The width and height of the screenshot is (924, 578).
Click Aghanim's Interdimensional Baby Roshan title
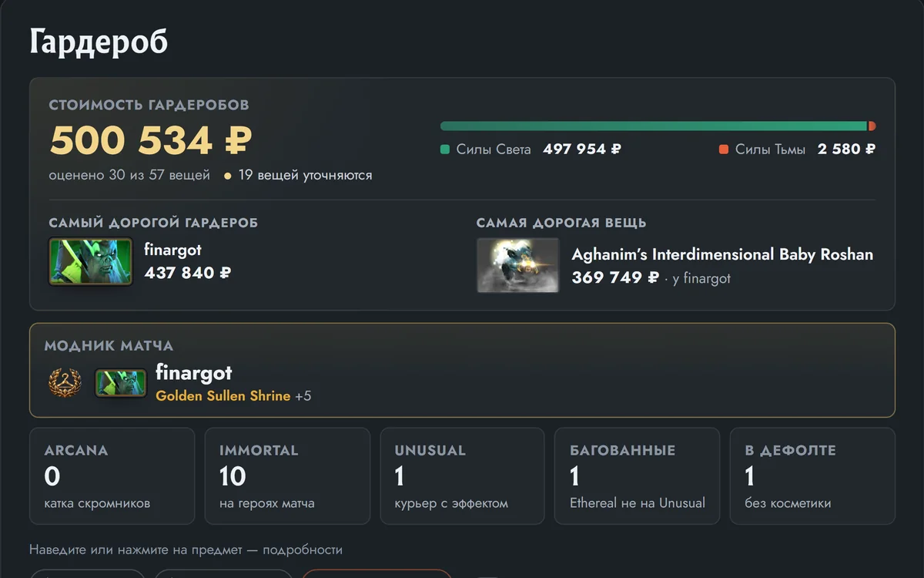click(722, 254)
